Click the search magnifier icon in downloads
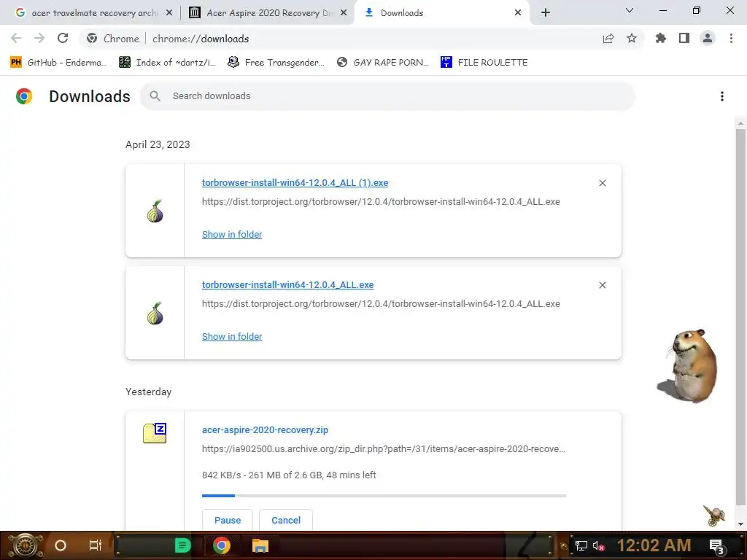This screenshot has height=560, width=747. 155,96
